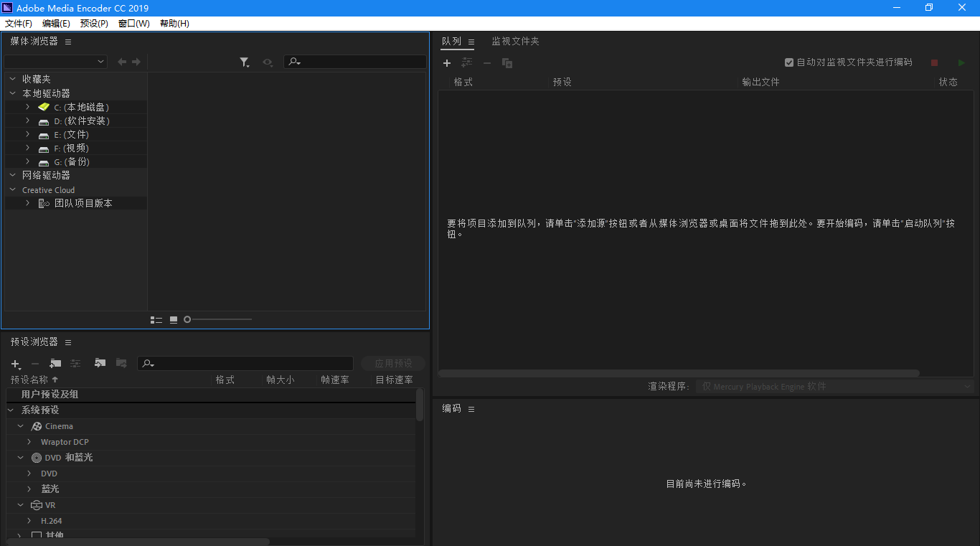Switch to the 监视文件夹 tab
This screenshot has width=980, height=546.
515,42
